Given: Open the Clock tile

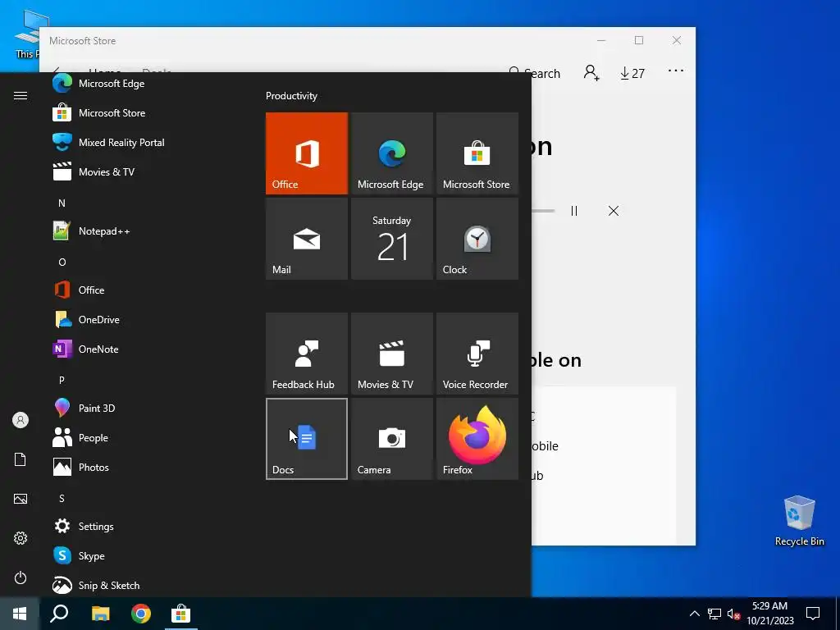Looking at the screenshot, I should (x=477, y=239).
